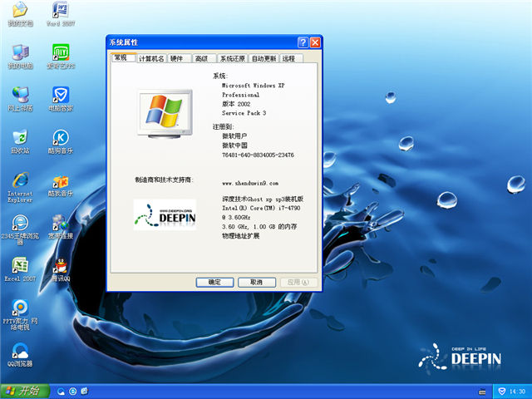Launch the green 爱奇艺 PPS desktop shortcut
The width and height of the screenshot is (532, 399).
click(x=61, y=57)
